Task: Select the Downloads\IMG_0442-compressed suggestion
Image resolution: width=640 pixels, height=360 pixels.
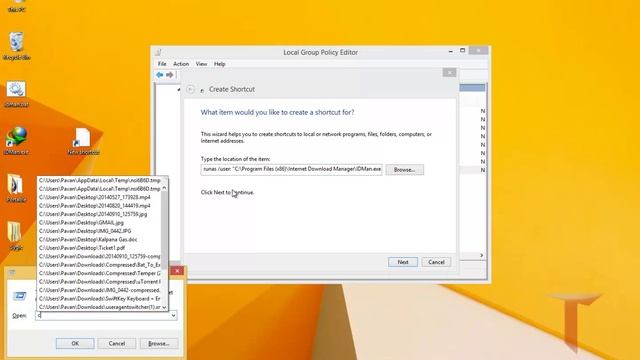Action: [x=99, y=290]
